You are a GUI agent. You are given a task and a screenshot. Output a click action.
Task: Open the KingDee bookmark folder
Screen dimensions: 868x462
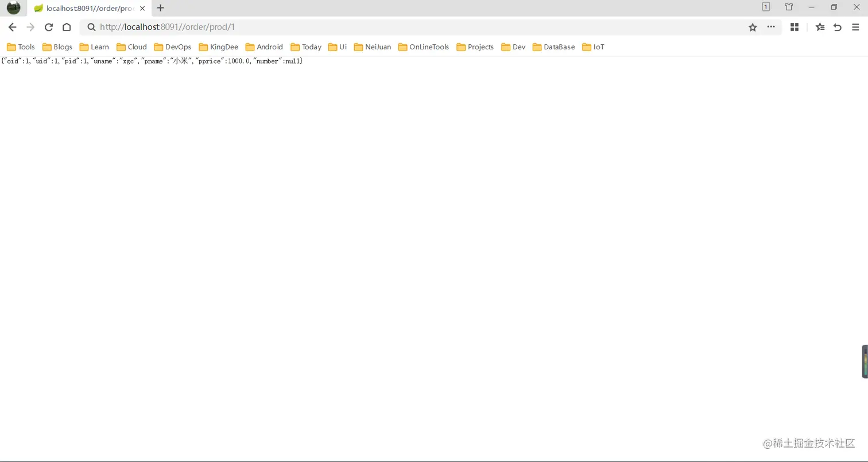(x=218, y=47)
